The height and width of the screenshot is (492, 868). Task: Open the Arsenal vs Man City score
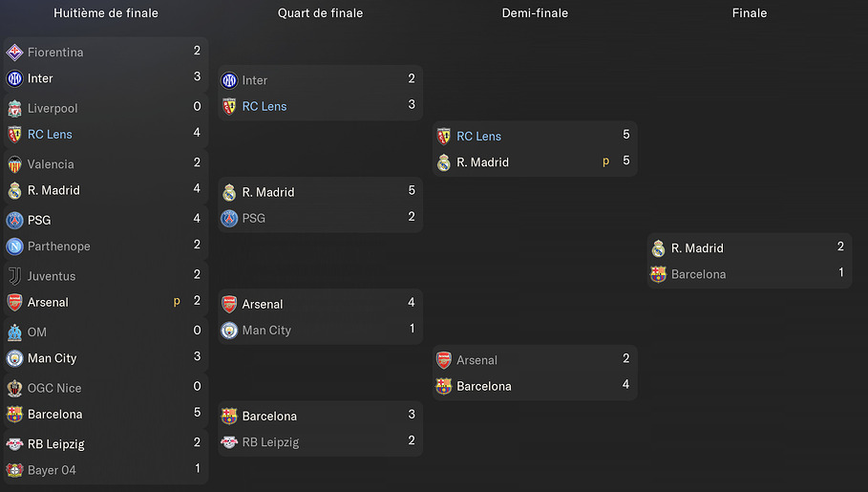[412, 316]
